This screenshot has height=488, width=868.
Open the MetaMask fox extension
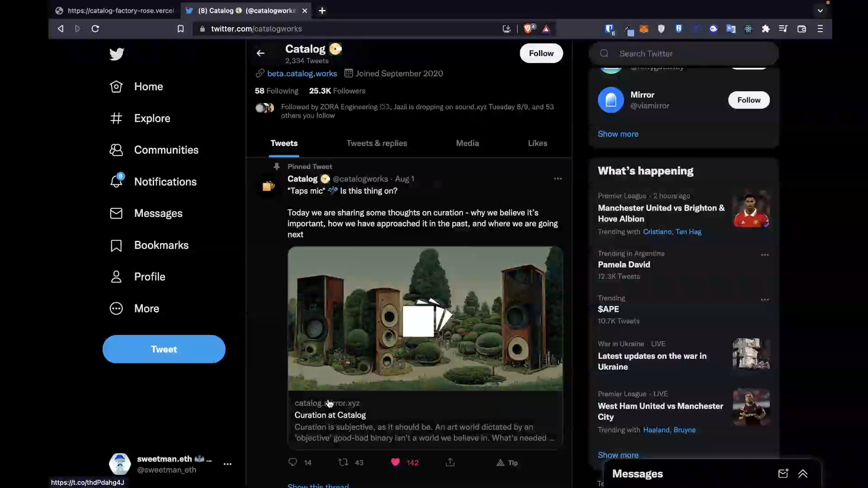click(644, 29)
